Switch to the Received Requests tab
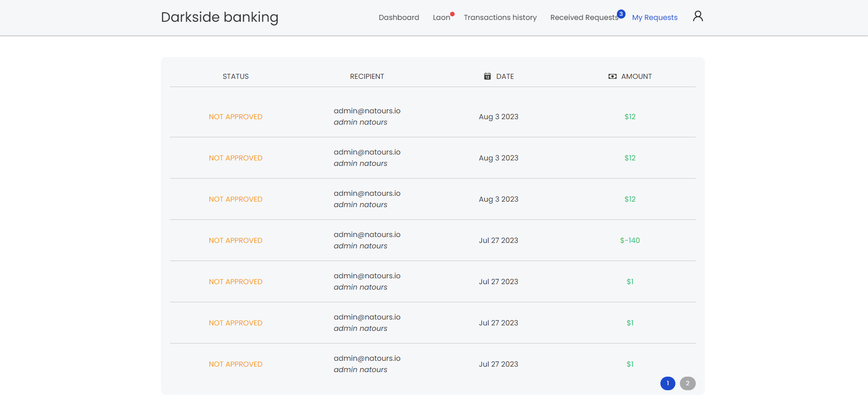The width and height of the screenshot is (868, 412). (584, 17)
